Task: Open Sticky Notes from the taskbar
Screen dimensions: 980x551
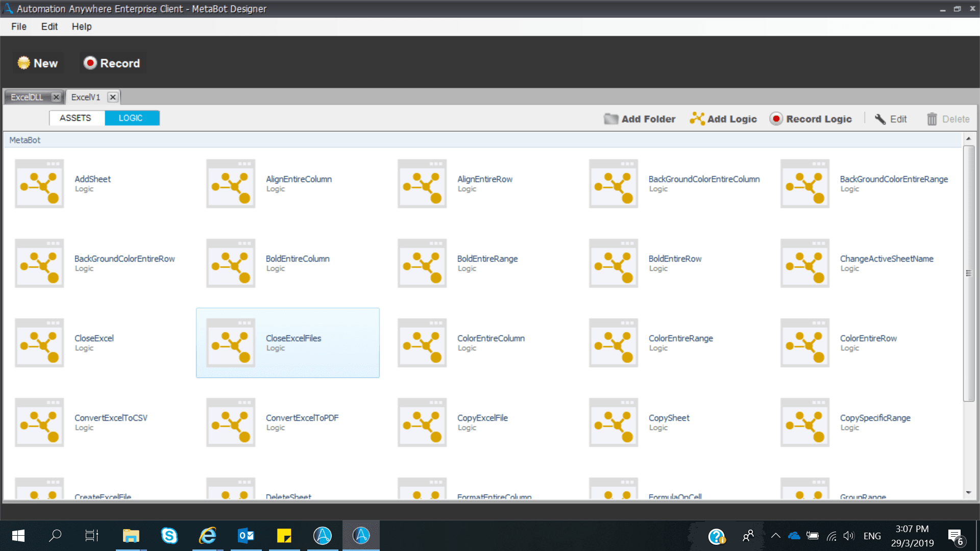Action: 284,536
